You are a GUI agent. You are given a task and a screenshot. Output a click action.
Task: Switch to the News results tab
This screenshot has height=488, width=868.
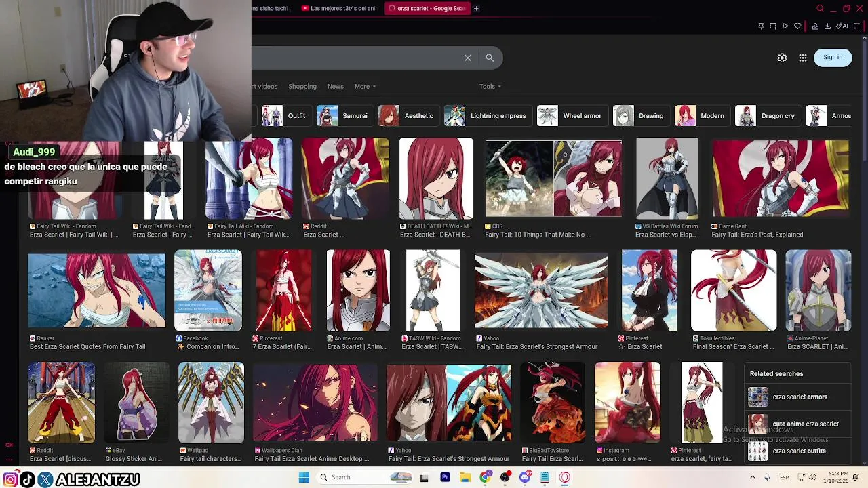click(x=336, y=86)
